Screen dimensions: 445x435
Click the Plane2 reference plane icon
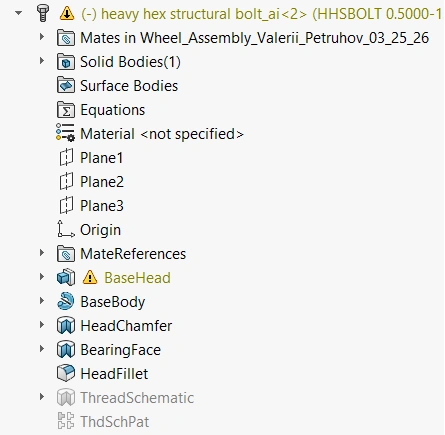tap(66, 182)
